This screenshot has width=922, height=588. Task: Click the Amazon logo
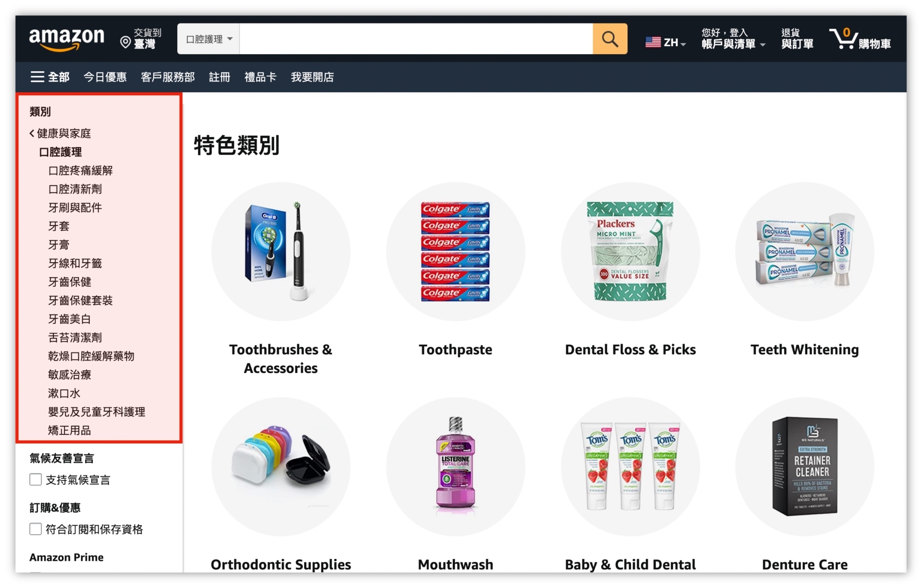(67, 39)
